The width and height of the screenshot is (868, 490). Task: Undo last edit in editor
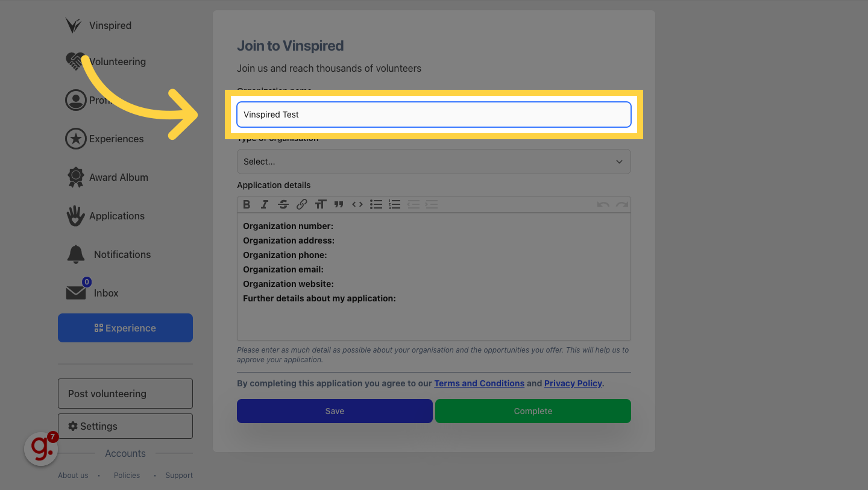(603, 204)
